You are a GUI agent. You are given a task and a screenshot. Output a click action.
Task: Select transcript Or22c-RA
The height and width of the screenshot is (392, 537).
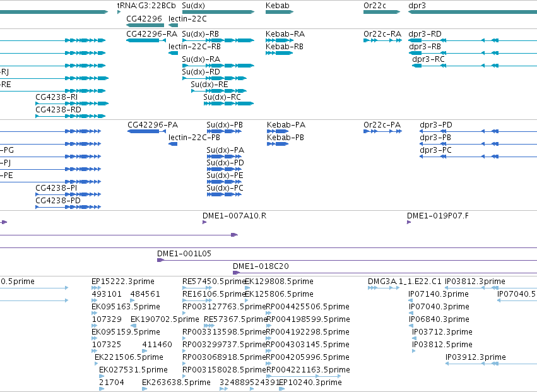[x=382, y=34]
